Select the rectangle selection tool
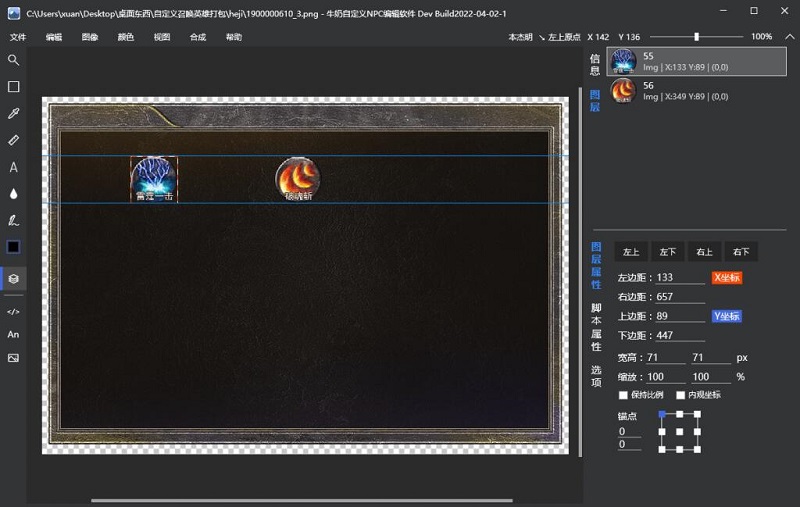 click(x=13, y=87)
